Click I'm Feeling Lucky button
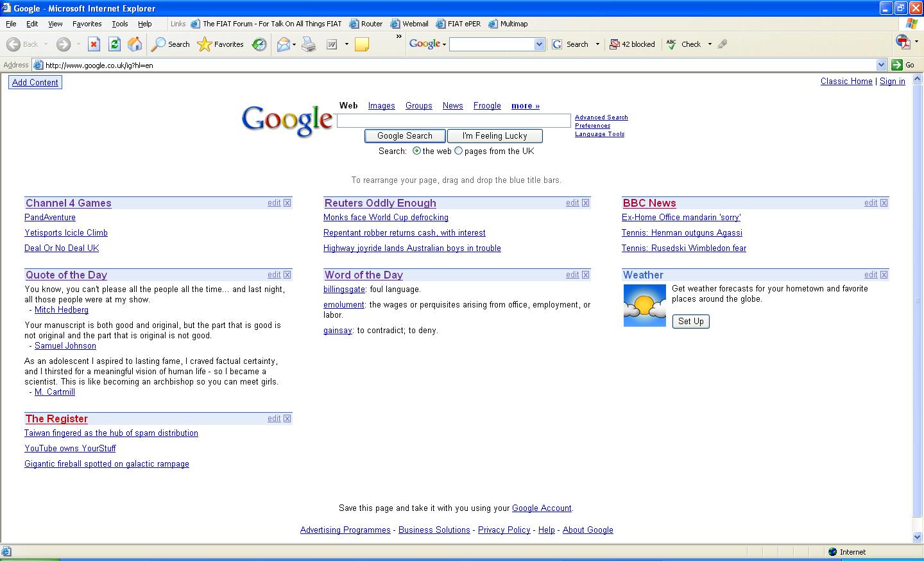The width and height of the screenshot is (924, 561). click(495, 136)
